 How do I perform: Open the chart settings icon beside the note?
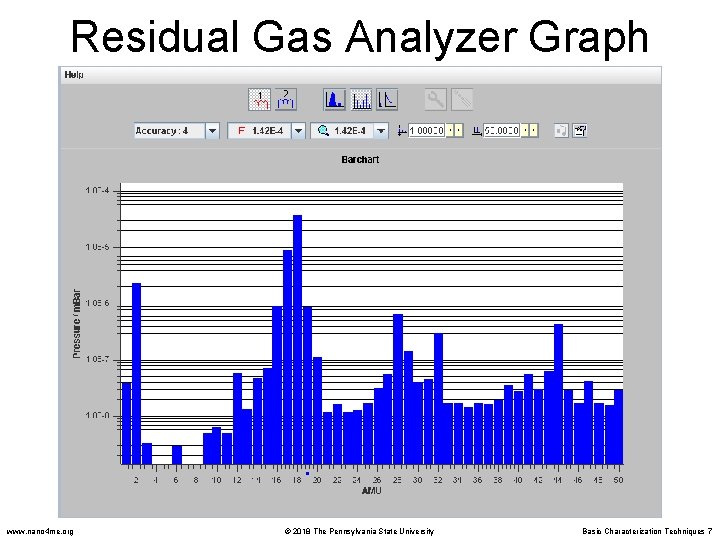[580, 131]
